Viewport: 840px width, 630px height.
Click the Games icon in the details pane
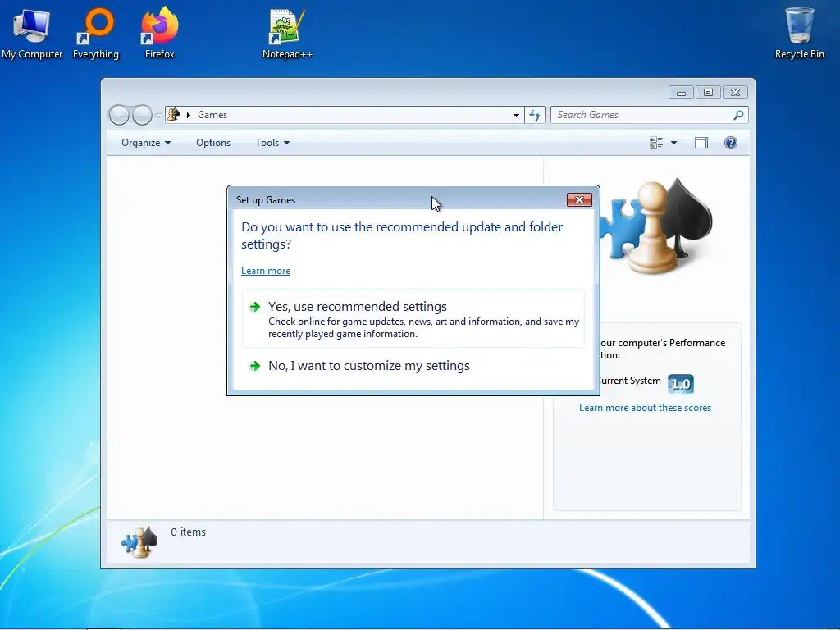click(x=139, y=542)
